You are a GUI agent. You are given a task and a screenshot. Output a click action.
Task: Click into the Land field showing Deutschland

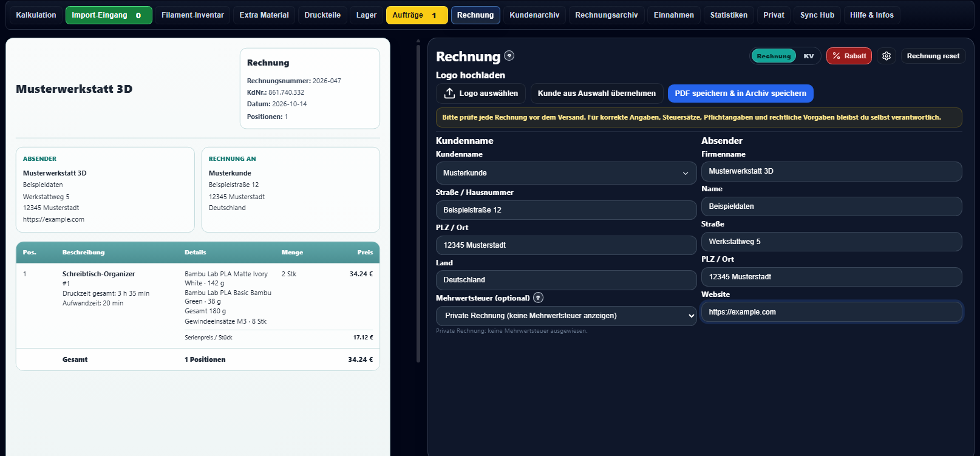(566, 280)
